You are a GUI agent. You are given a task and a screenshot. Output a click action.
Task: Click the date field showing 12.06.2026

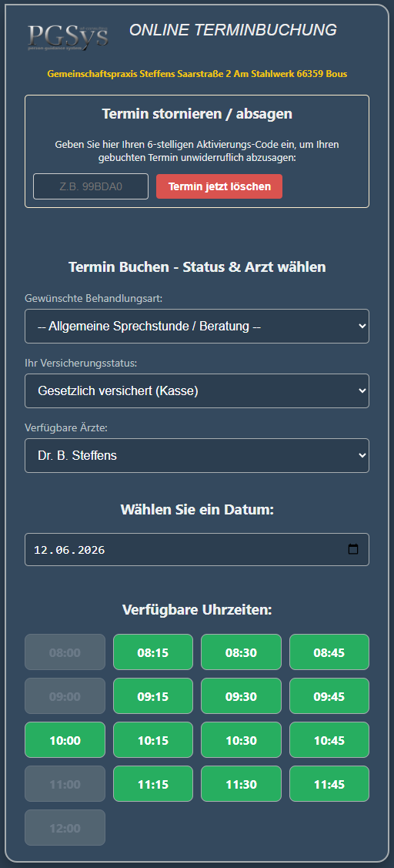(197, 550)
